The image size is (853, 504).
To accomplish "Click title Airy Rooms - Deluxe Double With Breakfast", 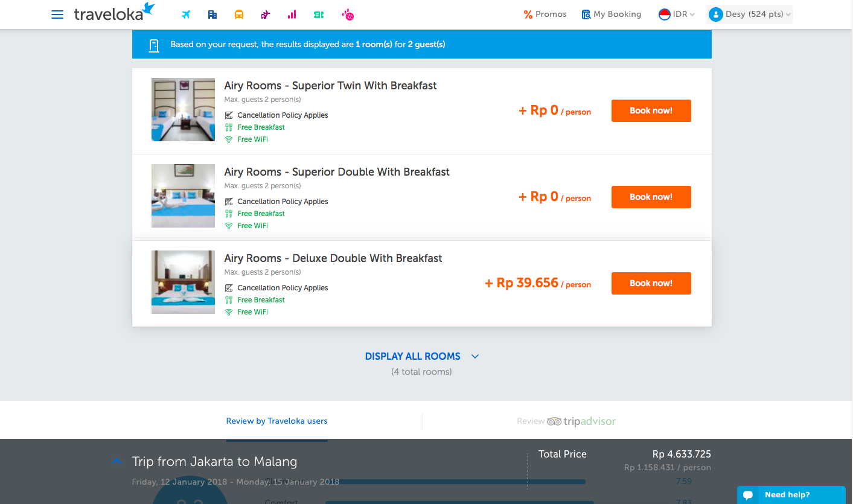I will 333,258.
